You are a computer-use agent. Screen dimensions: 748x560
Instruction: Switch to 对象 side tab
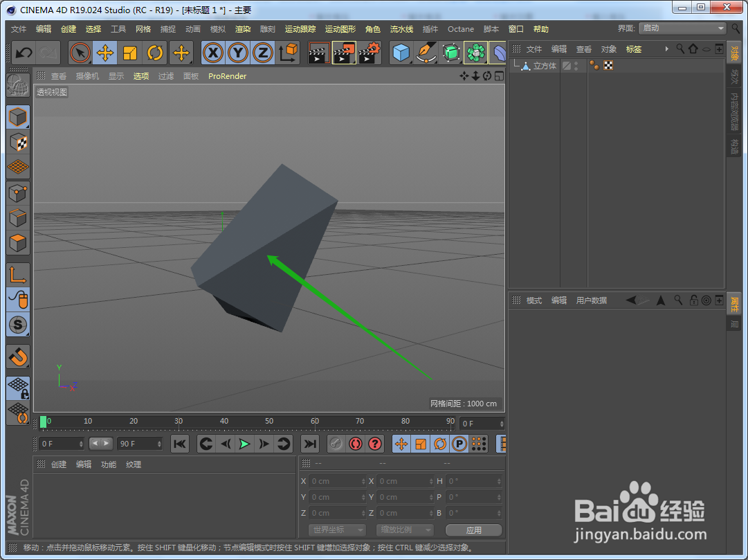point(735,53)
